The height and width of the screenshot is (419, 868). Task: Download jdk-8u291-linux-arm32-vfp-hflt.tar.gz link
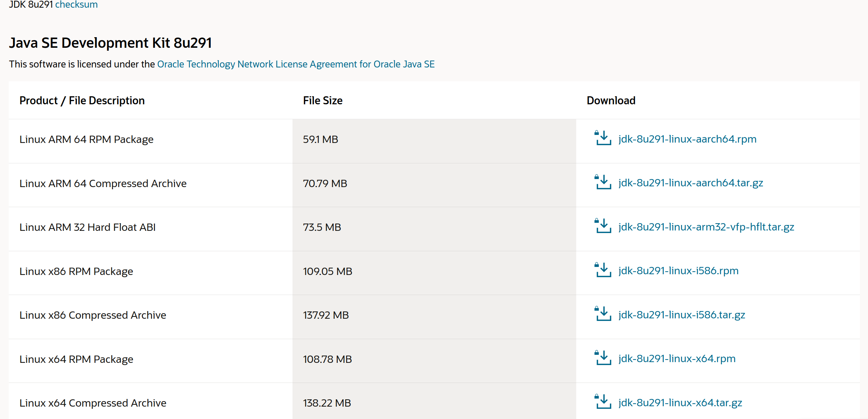pyautogui.click(x=706, y=227)
